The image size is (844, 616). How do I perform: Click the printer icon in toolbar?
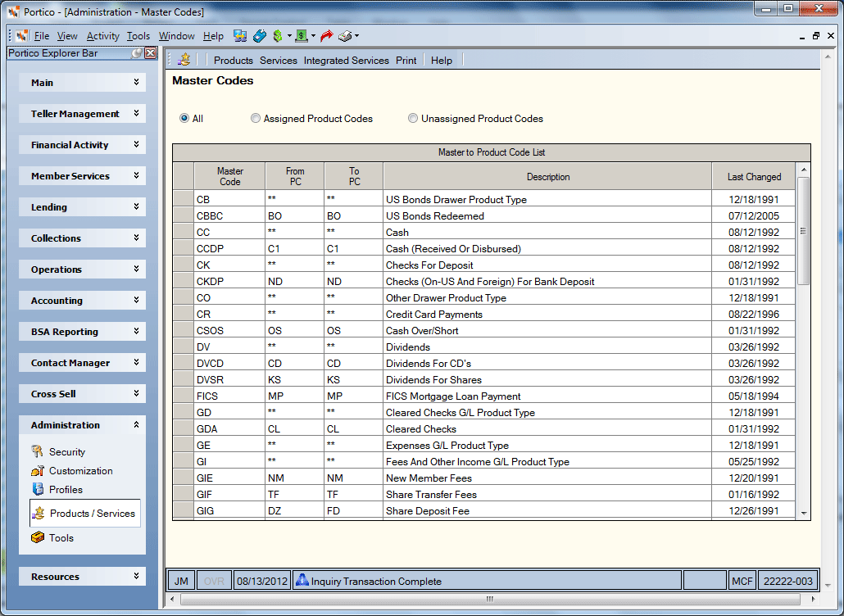point(344,36)
